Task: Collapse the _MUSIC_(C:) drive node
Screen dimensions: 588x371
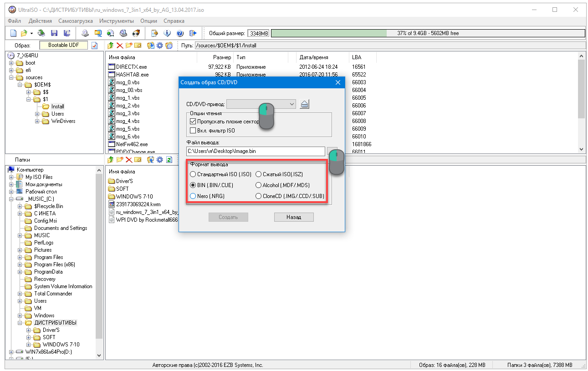Action: click(11, 199)
